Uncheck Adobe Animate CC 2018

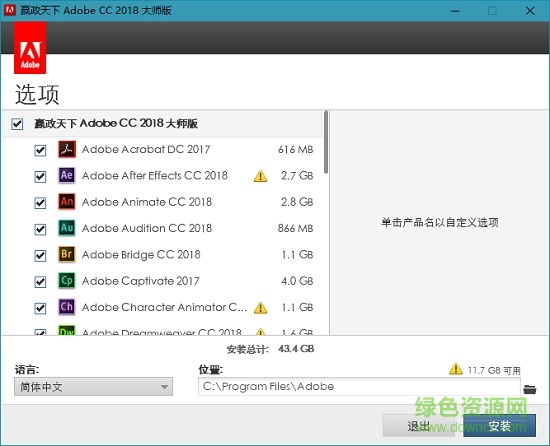pyautogui.click(x=40, y=203)
